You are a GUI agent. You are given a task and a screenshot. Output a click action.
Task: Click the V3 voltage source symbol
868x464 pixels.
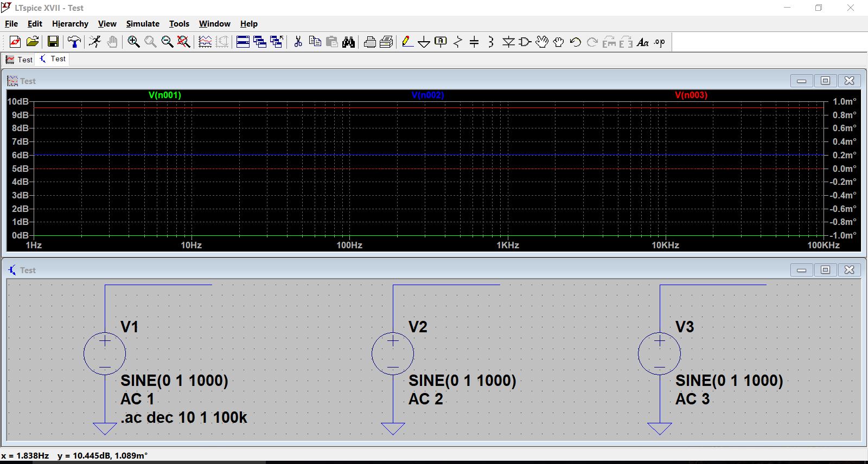(660, 354)
